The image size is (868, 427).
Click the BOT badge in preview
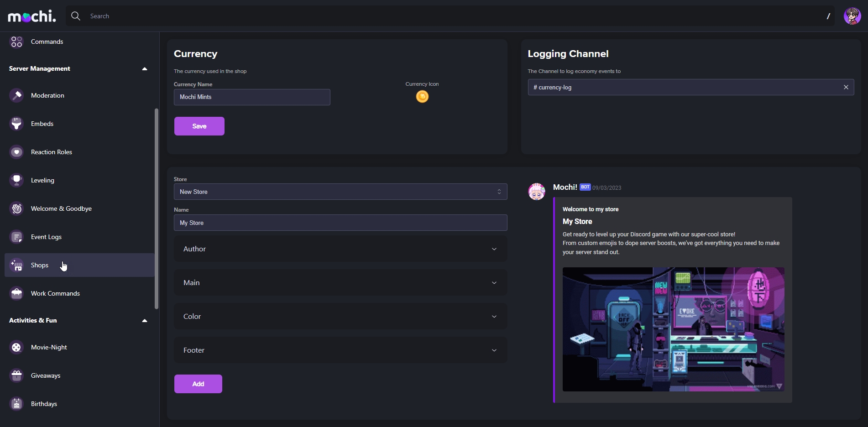pyautogui.click(x=585, y=187)
